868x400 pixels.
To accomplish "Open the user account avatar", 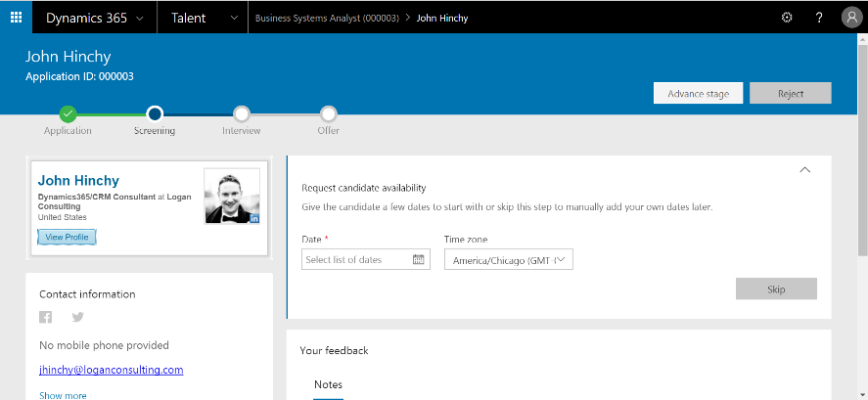I will (851, 18).
